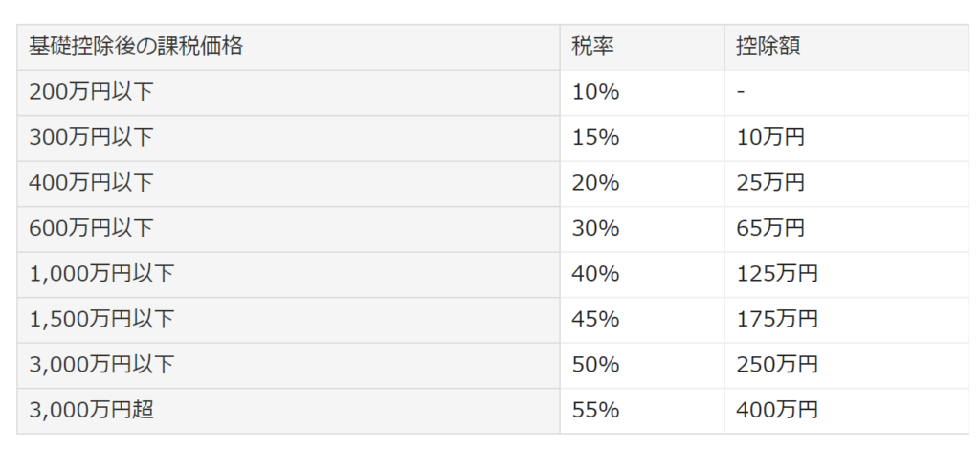Select the 300万円以下 cell

coord(288,138)
